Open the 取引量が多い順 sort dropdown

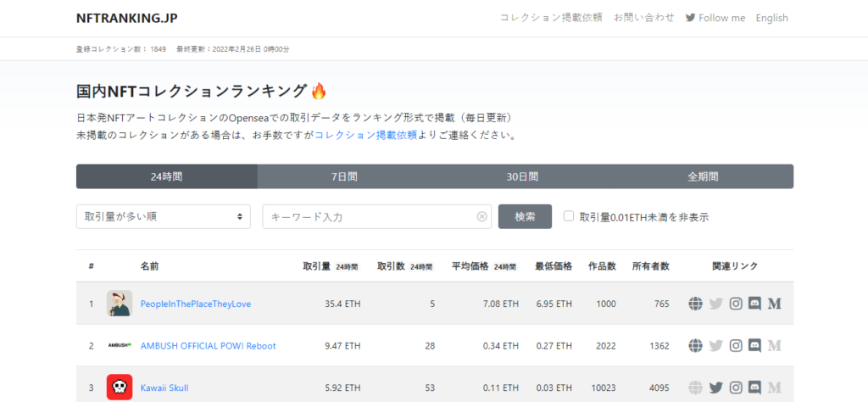tap(164, 216)
